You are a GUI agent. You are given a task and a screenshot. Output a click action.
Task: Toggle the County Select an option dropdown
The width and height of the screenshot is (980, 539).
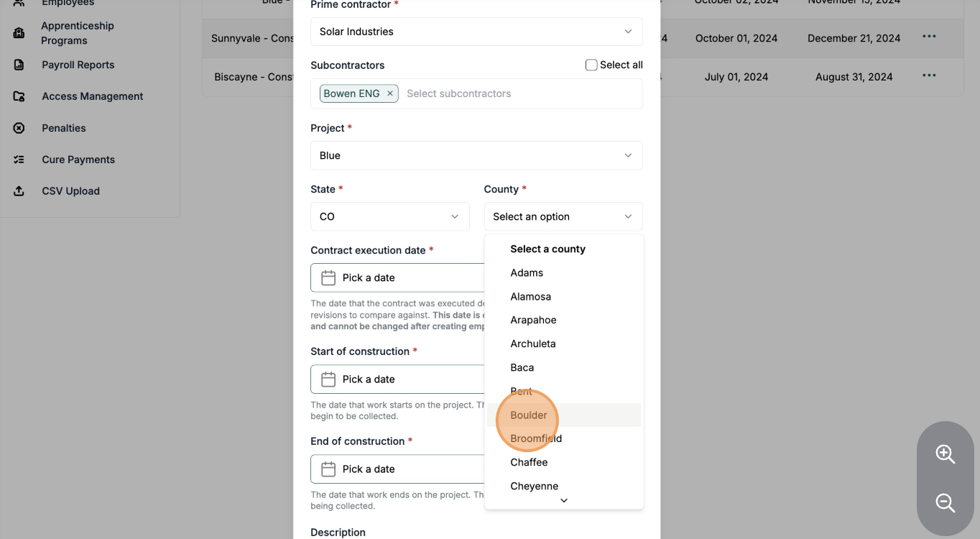(x=563, y=216)
